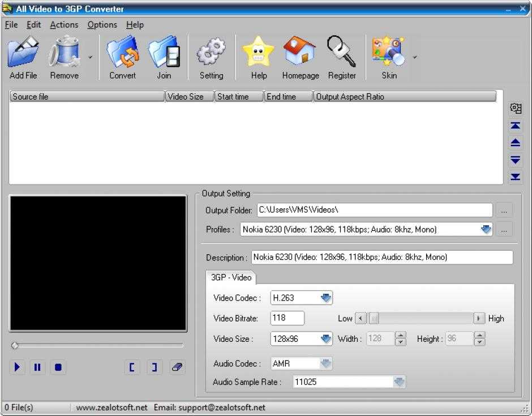Click support@zealotsoft.net email in status bar
532x416 pixels.
[222, 408]
